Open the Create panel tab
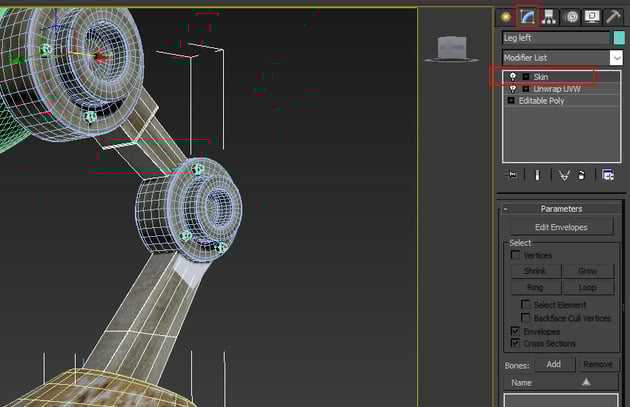 coord(505,16)
